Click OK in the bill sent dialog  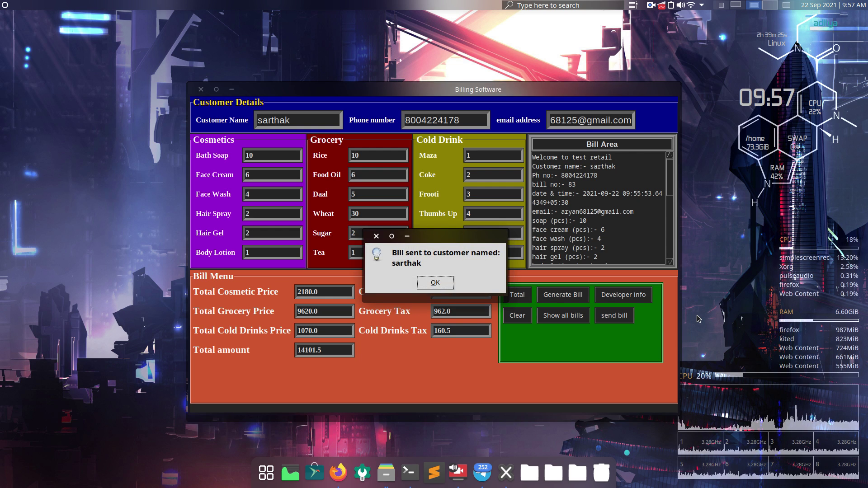click(435, 282)
